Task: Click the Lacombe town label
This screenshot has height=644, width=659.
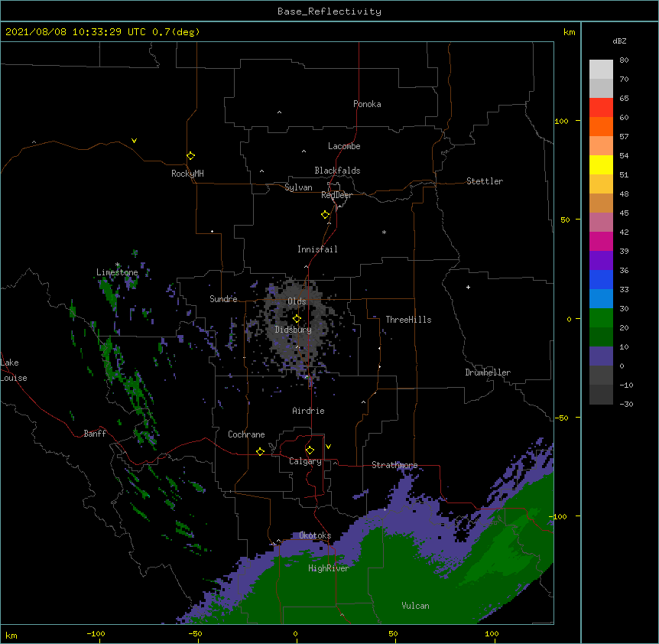Action: pyautogui.click(x=344, y=146)
